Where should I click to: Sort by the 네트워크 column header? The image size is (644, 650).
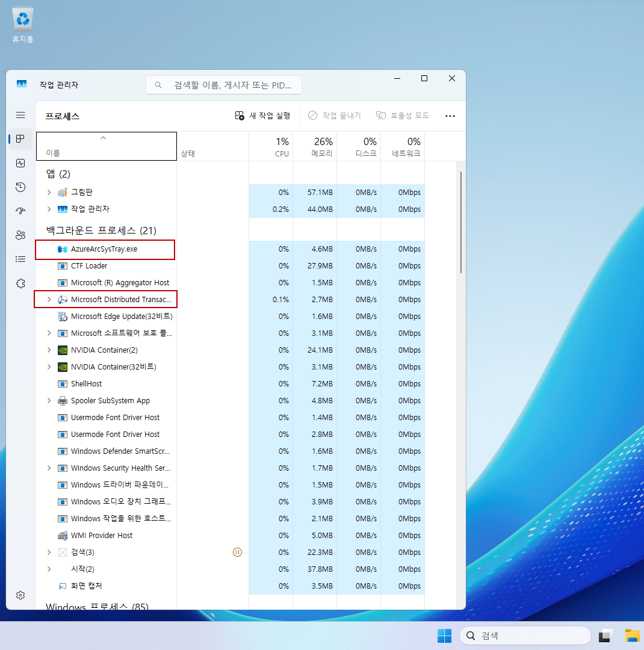pos(403,147)
